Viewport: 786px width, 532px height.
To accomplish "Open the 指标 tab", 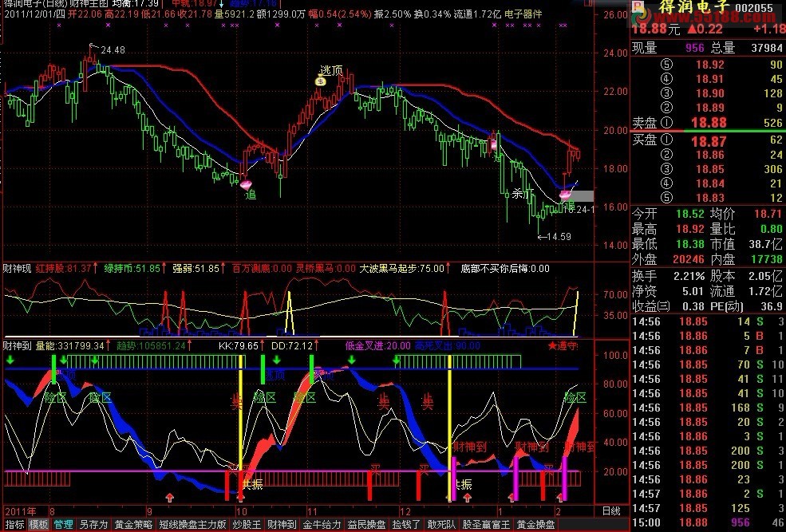I will pos(14,525).
